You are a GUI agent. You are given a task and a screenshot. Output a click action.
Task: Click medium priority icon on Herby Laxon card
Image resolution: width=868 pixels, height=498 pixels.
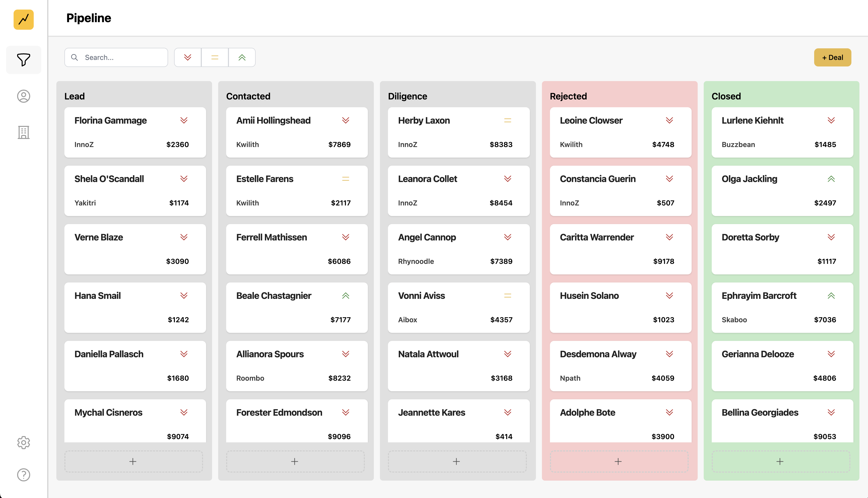[507, 120]
